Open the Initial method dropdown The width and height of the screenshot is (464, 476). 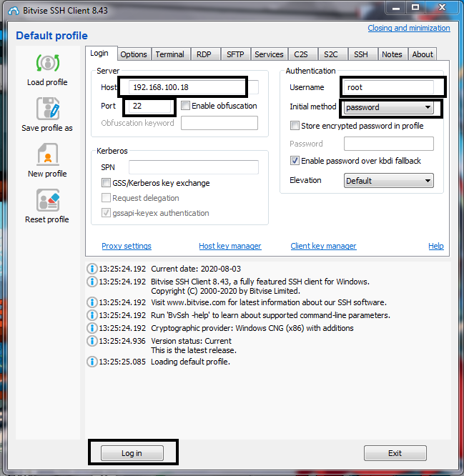[388, 107]
